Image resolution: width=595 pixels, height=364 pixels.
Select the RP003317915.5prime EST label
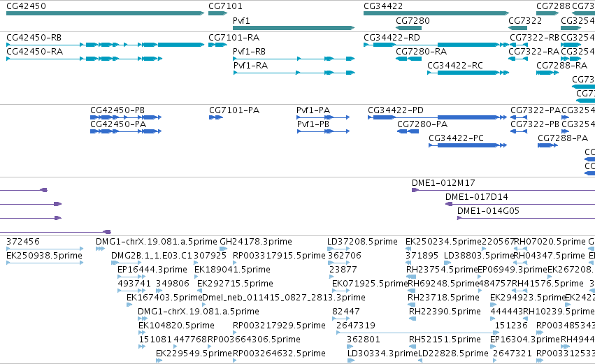(279, 256)
